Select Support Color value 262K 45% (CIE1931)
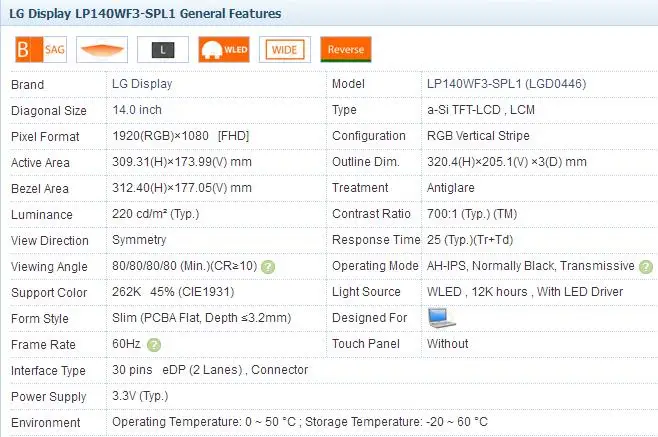Image resolution: width=658 pixels, height=437 pixels. pos(173,292)
